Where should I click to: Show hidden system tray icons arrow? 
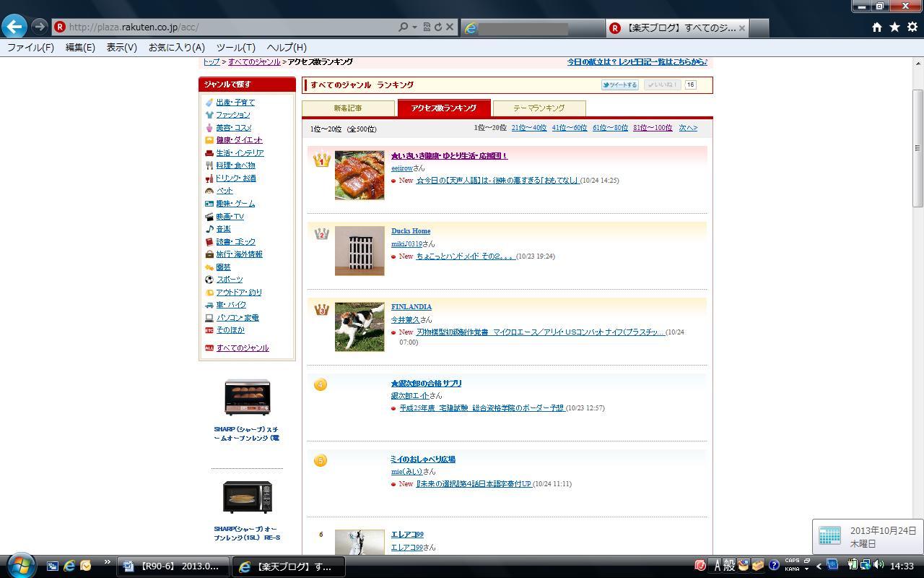point(819,566)
